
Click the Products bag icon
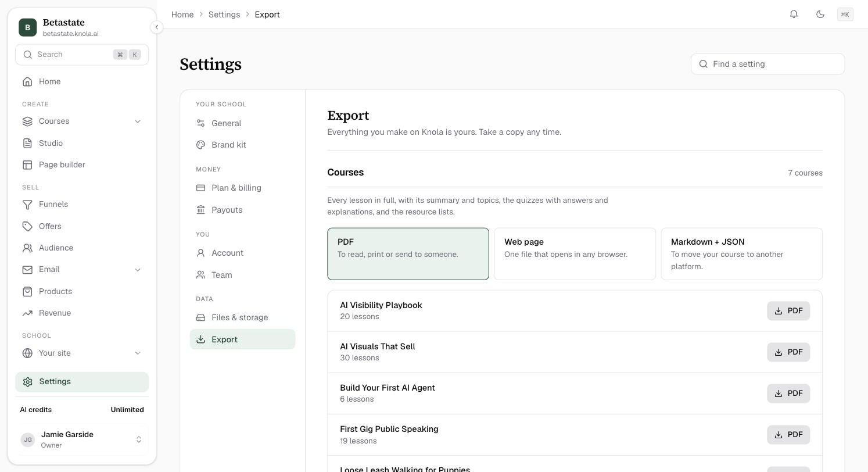point(27,291)
